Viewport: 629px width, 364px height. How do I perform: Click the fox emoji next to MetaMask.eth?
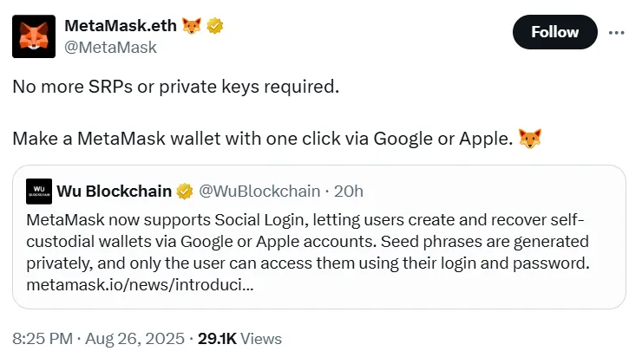pyautogui.click(x=192, y=26)
